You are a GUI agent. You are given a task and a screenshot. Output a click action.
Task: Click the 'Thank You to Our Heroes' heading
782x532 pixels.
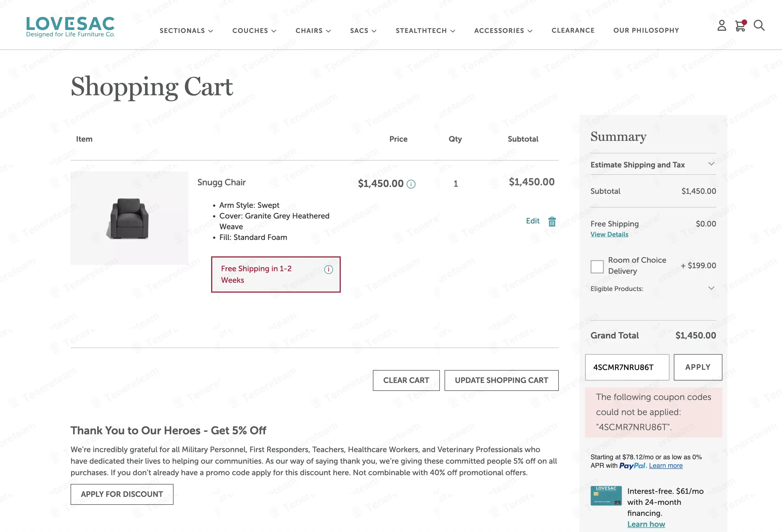[x=168, y=430]
